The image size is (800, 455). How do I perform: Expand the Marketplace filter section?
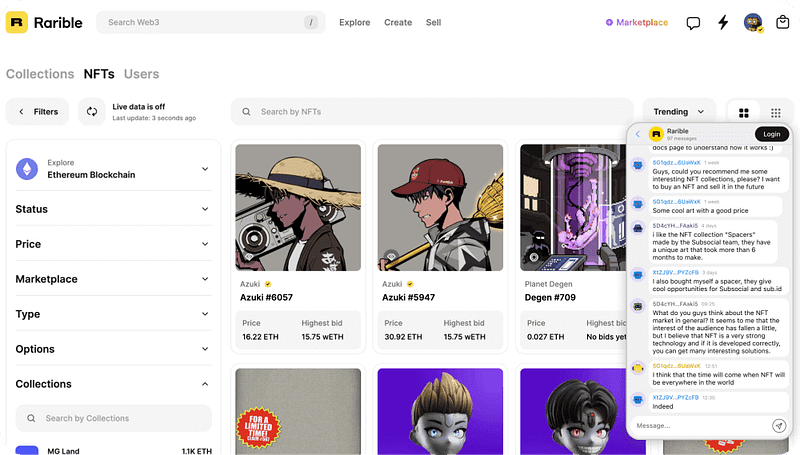(x=205, y=279)
